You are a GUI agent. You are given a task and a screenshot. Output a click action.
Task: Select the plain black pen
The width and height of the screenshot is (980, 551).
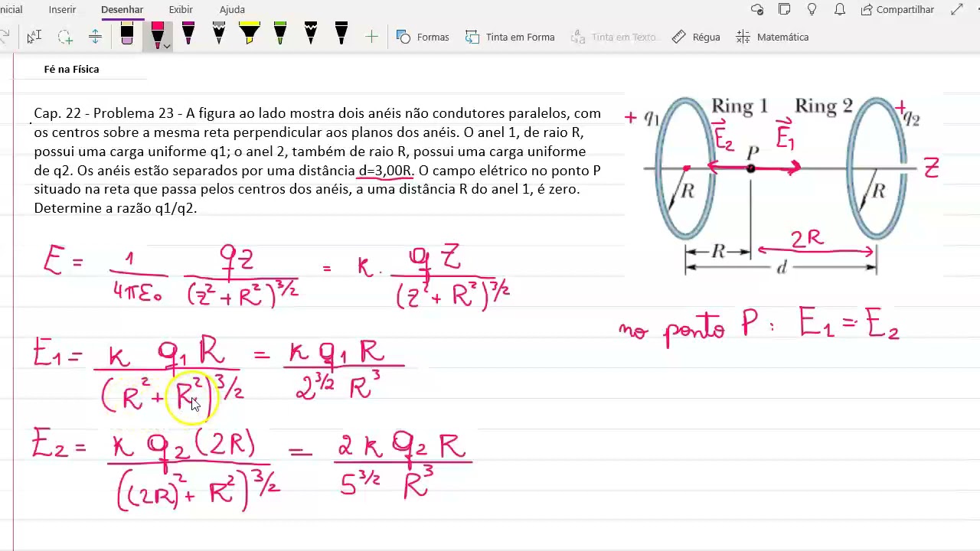pyautogui.click(x=341, y=34)
